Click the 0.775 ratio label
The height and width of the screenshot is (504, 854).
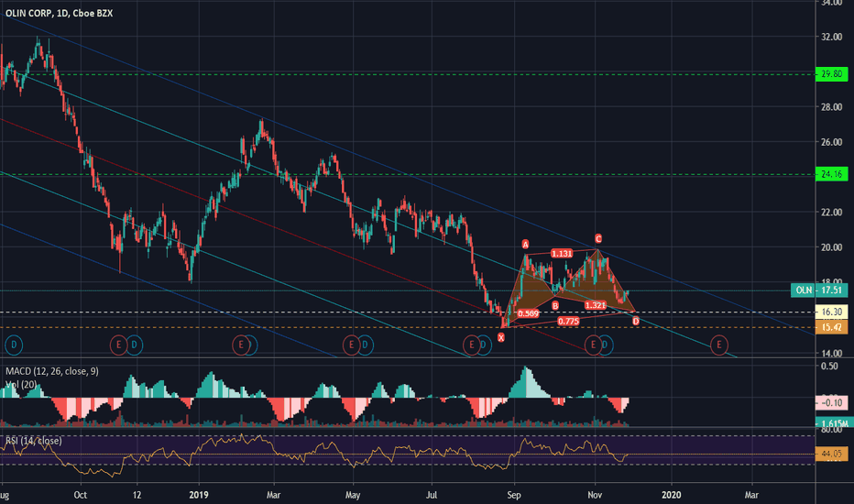[568, 322]
